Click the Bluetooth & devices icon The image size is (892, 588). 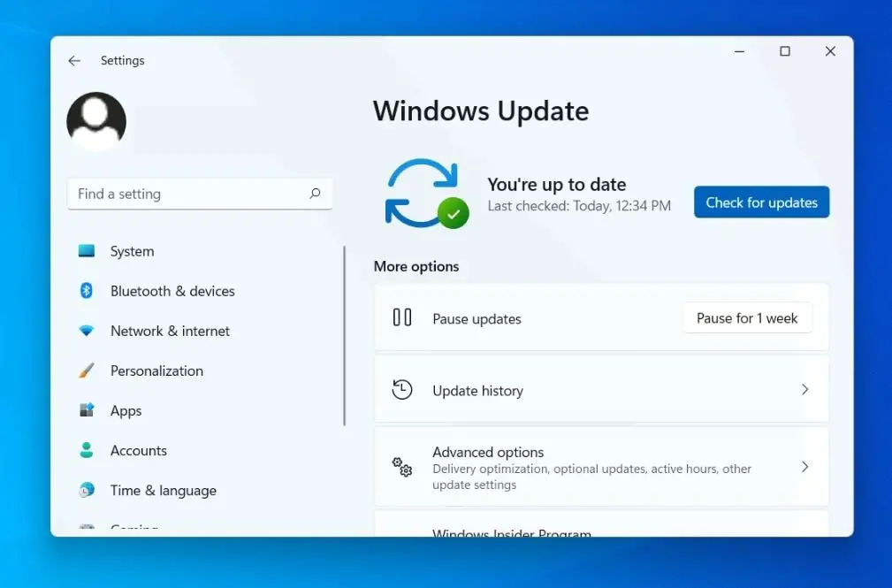coord(87,291)
